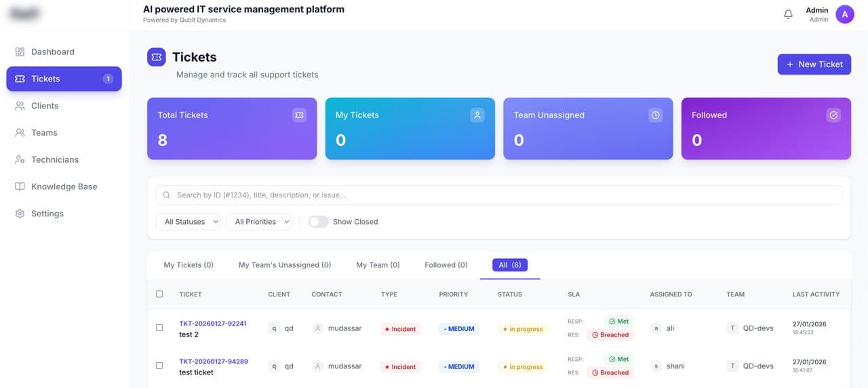The image size is (868, 388).
Task: Open the Admin profile avatar
Action: (x=844, y=14)
